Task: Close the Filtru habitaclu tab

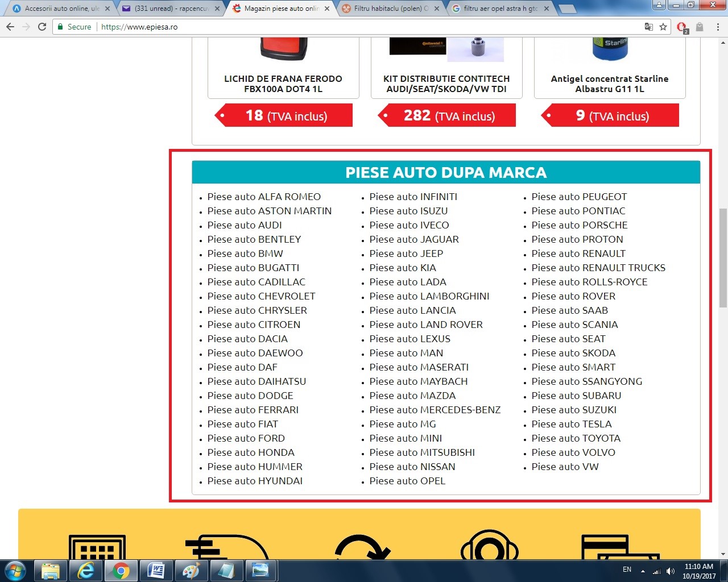Action: (437, 9)
